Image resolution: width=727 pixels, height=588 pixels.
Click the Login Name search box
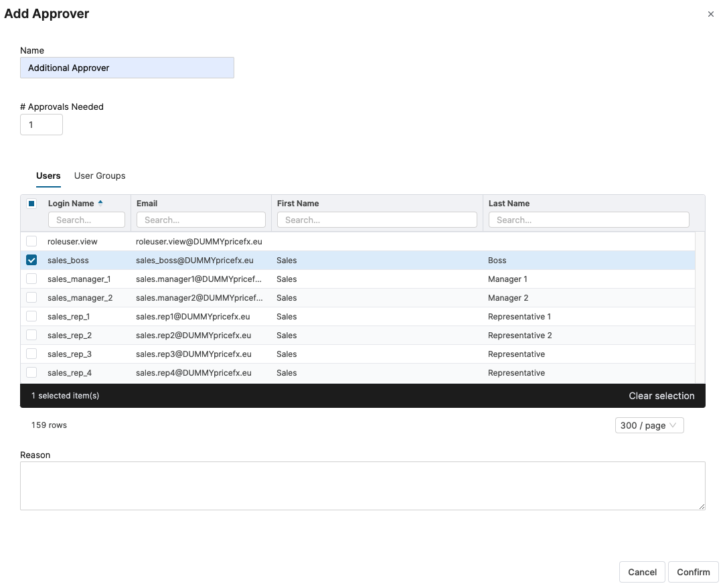[x=86, y=220]
